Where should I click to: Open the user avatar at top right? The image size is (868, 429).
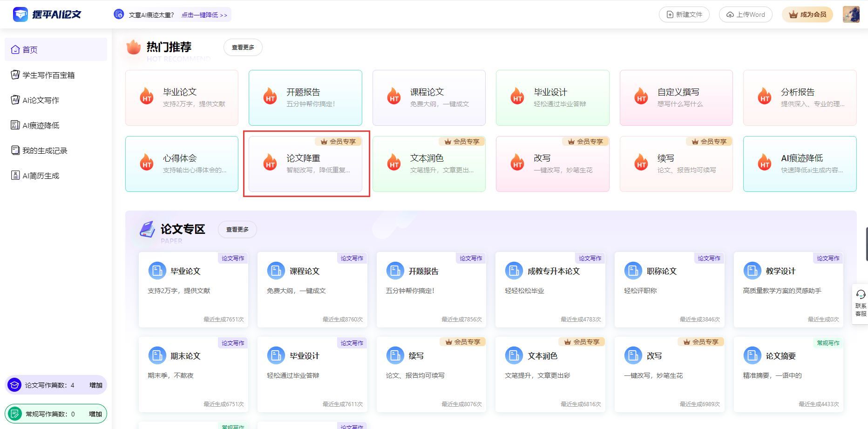click(851, 14)
